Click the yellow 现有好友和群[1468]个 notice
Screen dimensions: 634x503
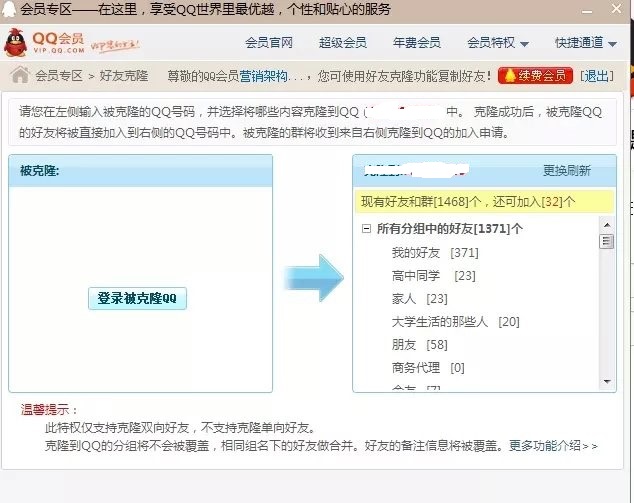pyautogui.click(x=485, y=201)
